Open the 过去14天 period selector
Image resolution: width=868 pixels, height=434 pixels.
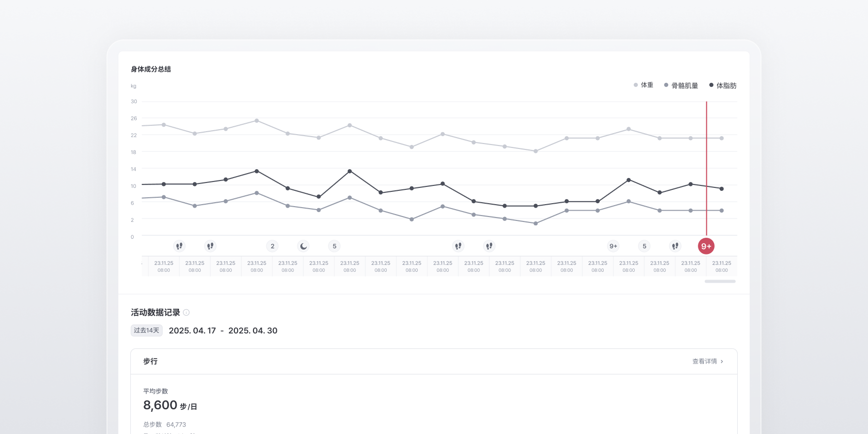146,330
